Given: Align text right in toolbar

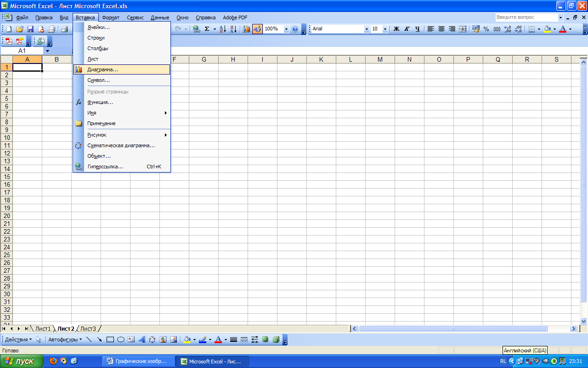Looking at the screenshot, I should (x=452, y=29).
